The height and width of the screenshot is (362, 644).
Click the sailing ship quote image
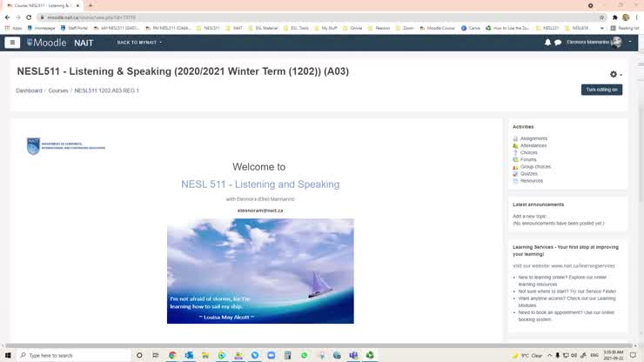(x=260, y=271)
